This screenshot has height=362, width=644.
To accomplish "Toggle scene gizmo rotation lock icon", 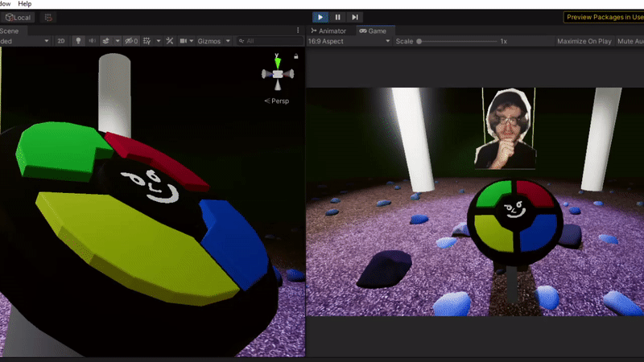I will point(295,56).
